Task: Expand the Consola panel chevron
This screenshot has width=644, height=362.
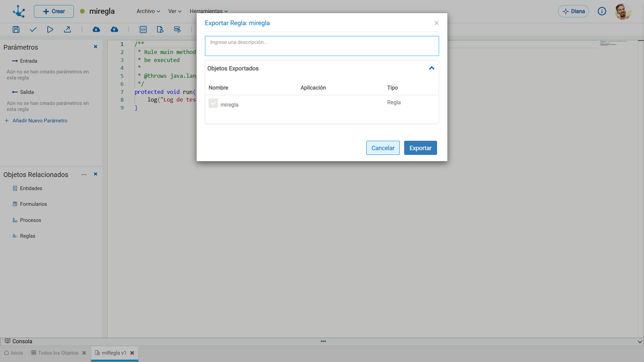Action: (640, 342)
